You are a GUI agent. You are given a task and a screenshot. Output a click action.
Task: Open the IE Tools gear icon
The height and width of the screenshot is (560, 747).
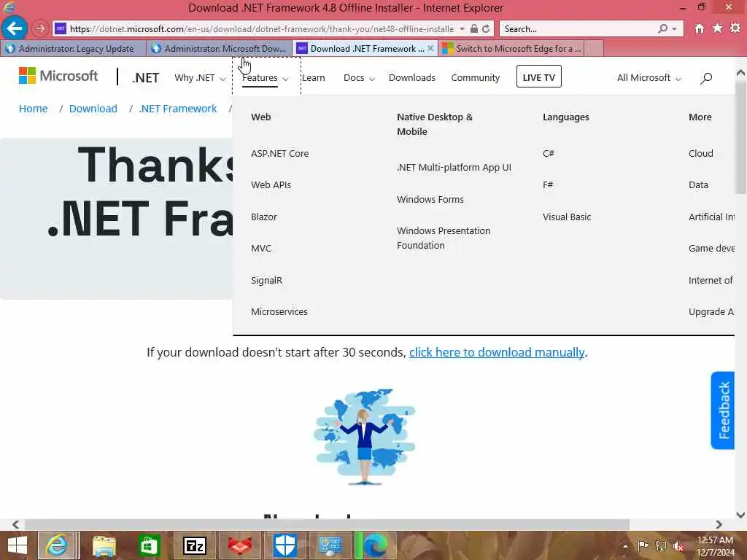[735, 28]
